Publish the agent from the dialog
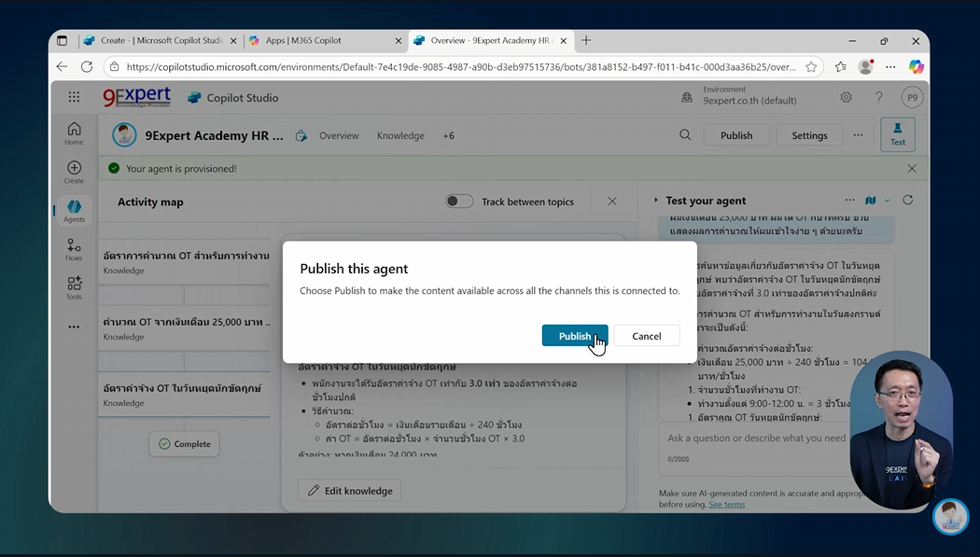The image size is (980, 557). [575, 336]
